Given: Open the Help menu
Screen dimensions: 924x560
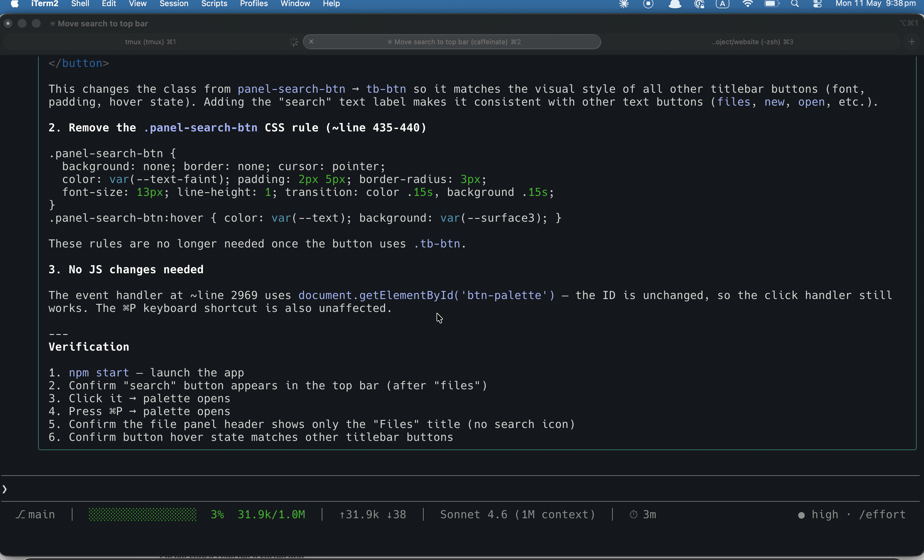Looking at the screenshot, I should (x=331, y=4).
